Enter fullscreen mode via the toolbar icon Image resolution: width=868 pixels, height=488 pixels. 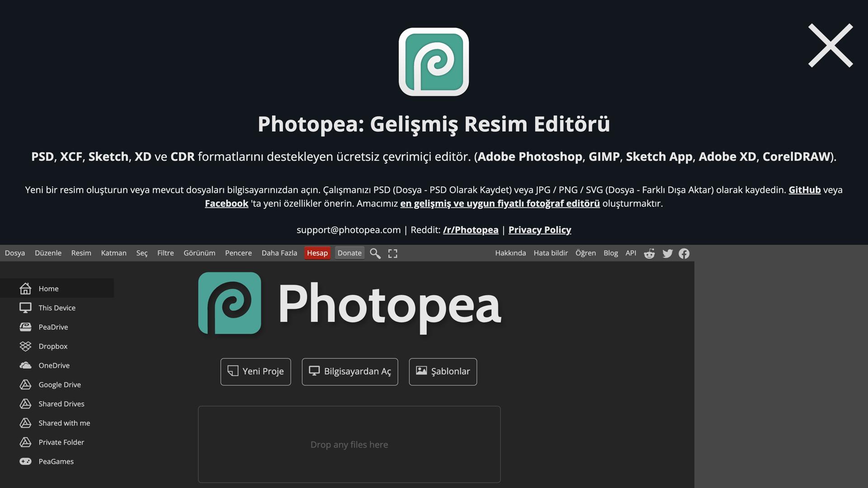point(392,253)
